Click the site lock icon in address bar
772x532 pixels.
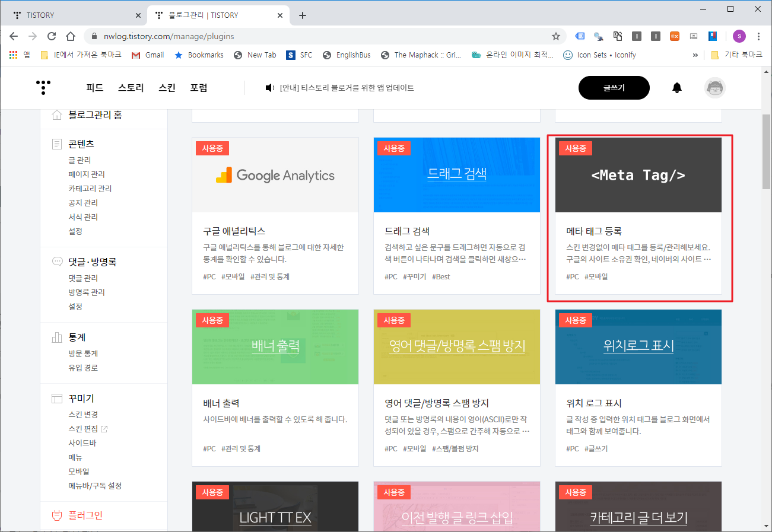coord(94,36)
